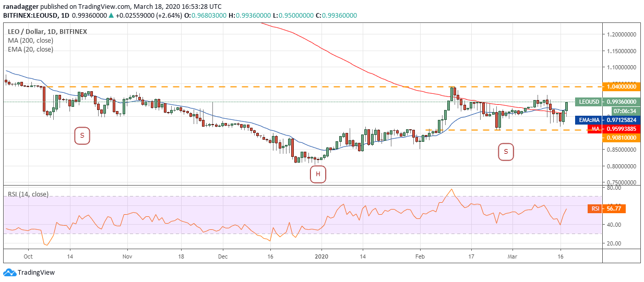Click the EMA:MA label tag
The width and height of the screenshot is (644, 282).
(589, 120)
